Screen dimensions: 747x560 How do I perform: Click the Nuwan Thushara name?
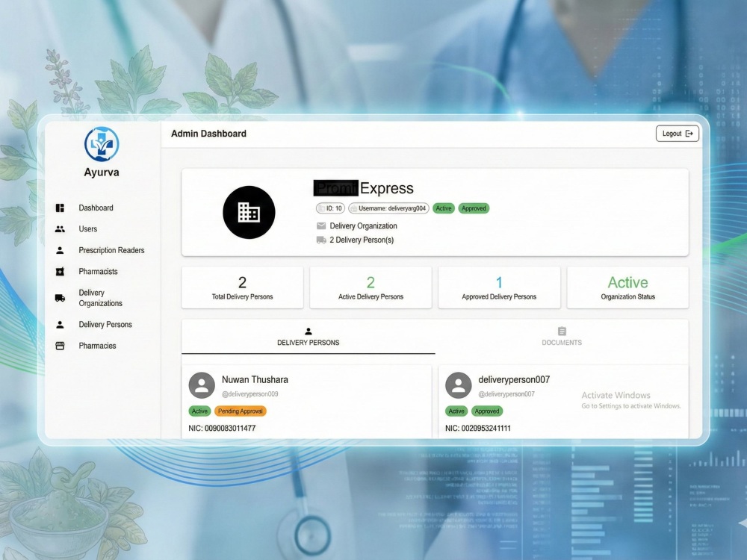(255, 380)
